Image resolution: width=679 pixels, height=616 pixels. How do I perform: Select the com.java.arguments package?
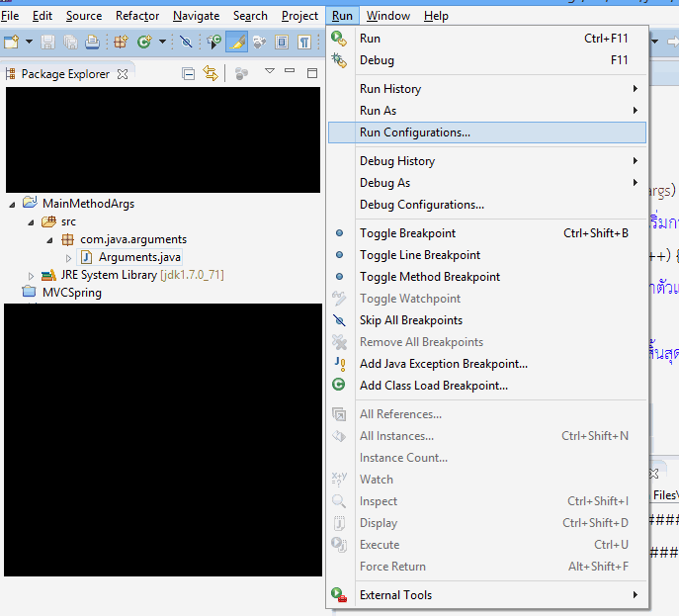(x=133, y=239)
